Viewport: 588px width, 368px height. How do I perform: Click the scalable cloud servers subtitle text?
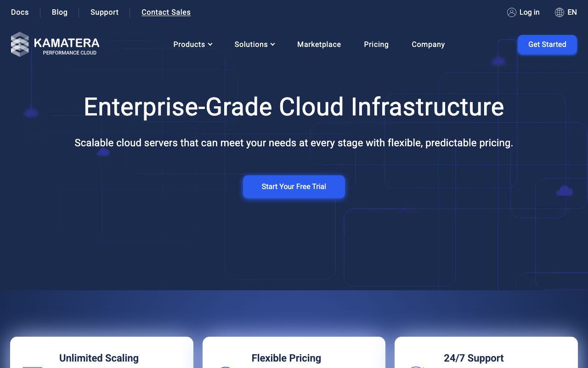(x=294, y=143)
